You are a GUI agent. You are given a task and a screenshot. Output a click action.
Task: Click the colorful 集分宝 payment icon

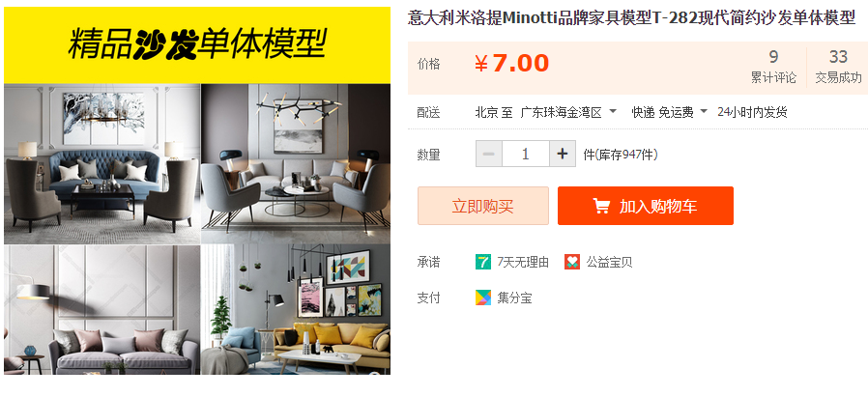tap(482, 298)
